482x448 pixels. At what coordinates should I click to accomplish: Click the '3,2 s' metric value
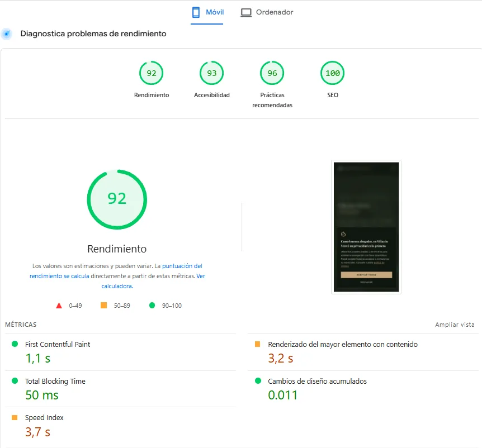(281, 358)
